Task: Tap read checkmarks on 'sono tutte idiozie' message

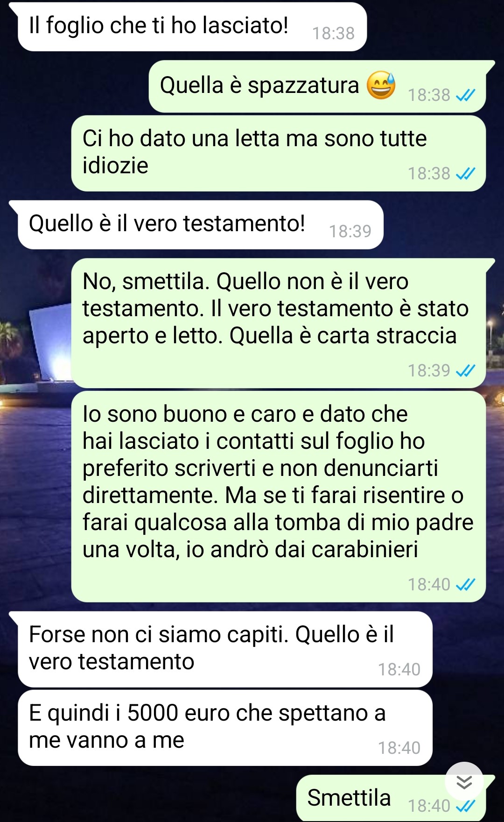Action: (465, 174)
